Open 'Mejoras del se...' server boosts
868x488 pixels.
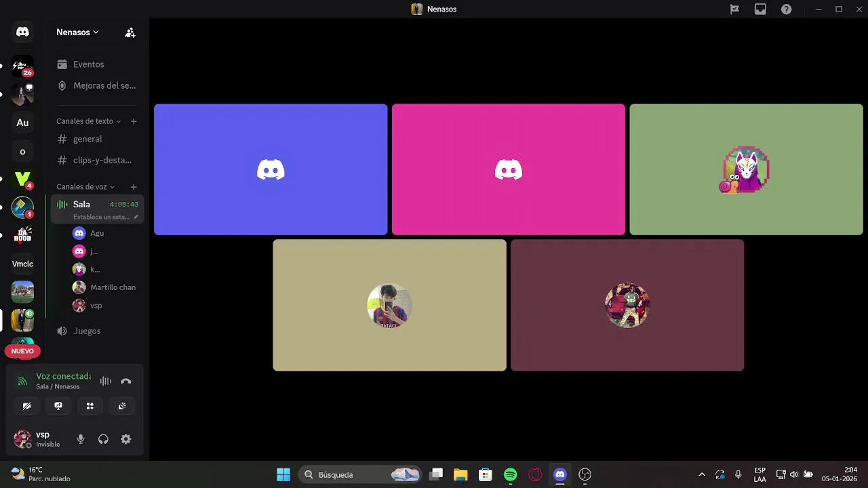click(x=96, y=85)
